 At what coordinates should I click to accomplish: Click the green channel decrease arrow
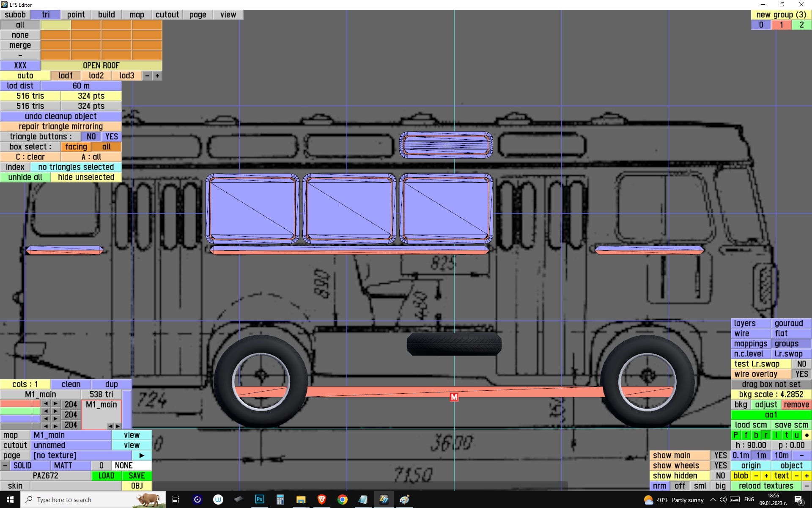[46, 411]
